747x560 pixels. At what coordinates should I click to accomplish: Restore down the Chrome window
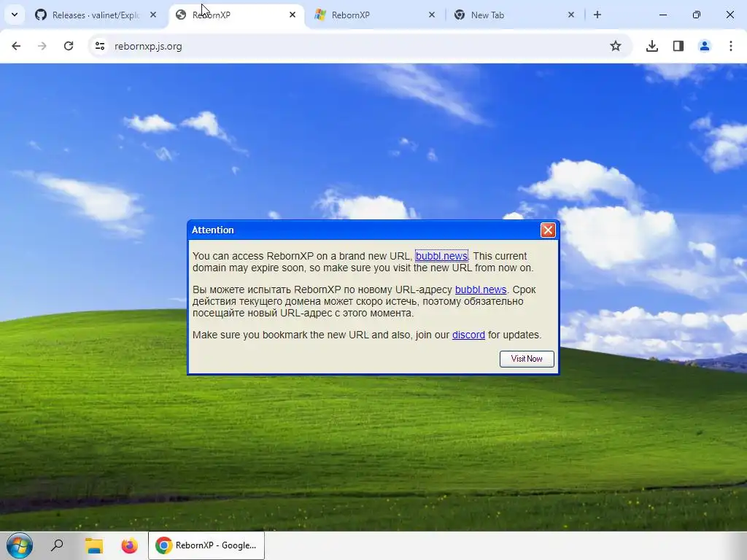pos(697,15)
